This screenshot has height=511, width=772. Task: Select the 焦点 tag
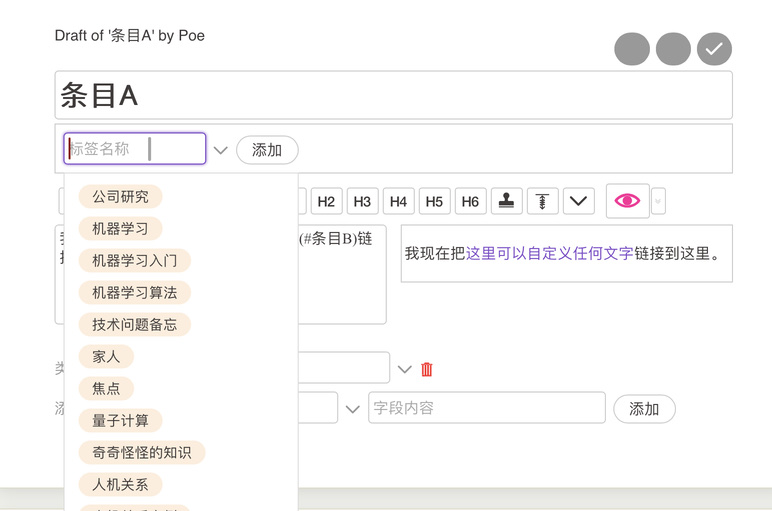tap(106, 389)
